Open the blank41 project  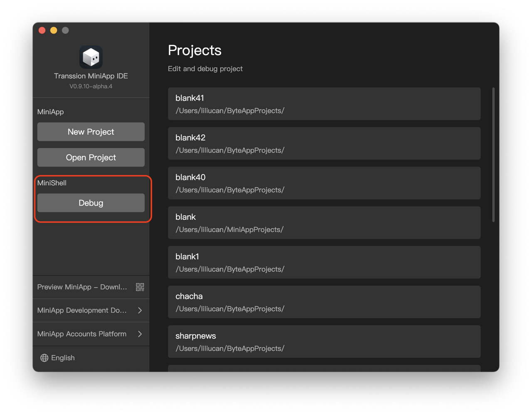click(x=324, y=104)
